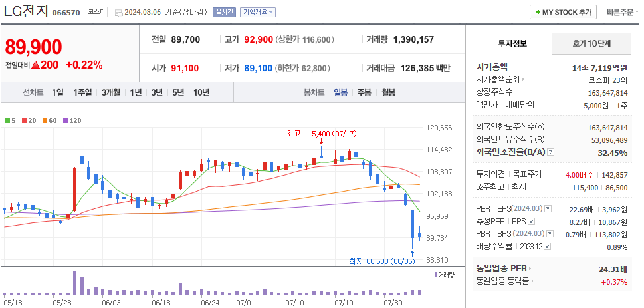This screenshot has height=308, width=644.
Task: Select the 3년 line chart period
Action: tap(157, 93)
